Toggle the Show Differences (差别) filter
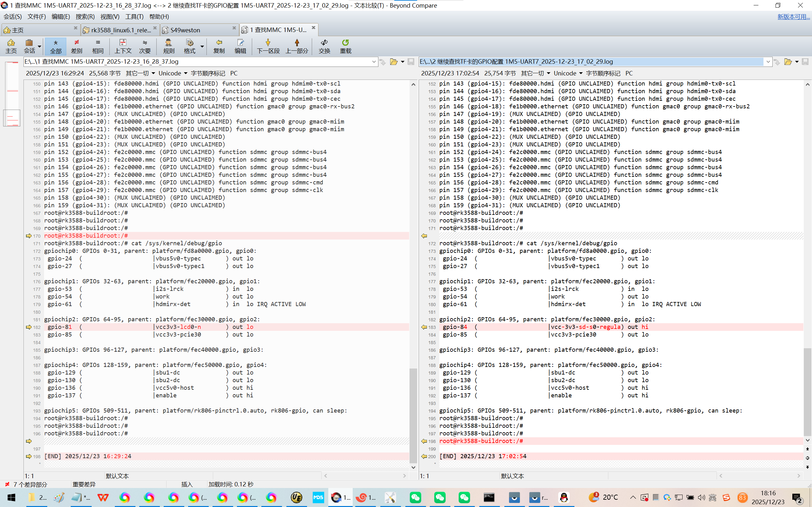This screenshot has width=812, height=507. (x=76, y=46)
